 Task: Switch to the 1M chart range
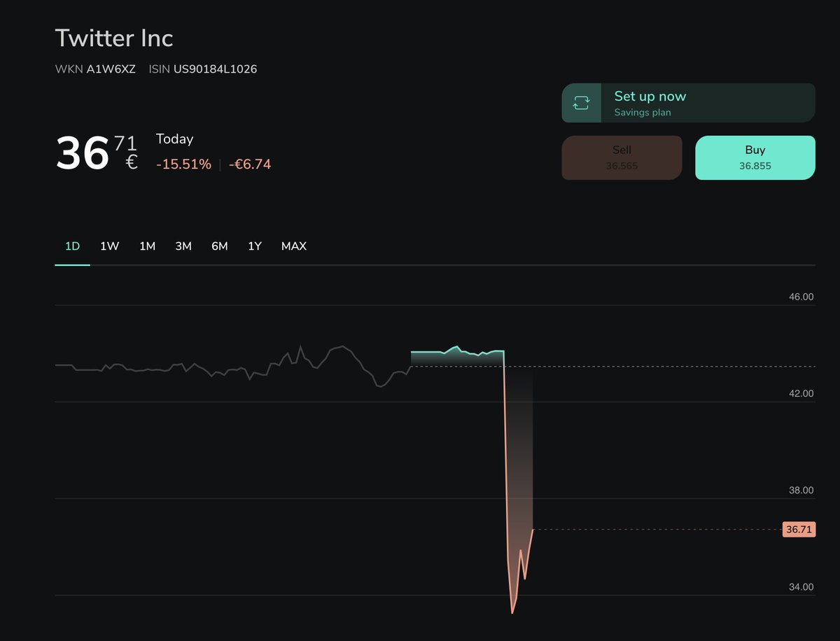147,246
